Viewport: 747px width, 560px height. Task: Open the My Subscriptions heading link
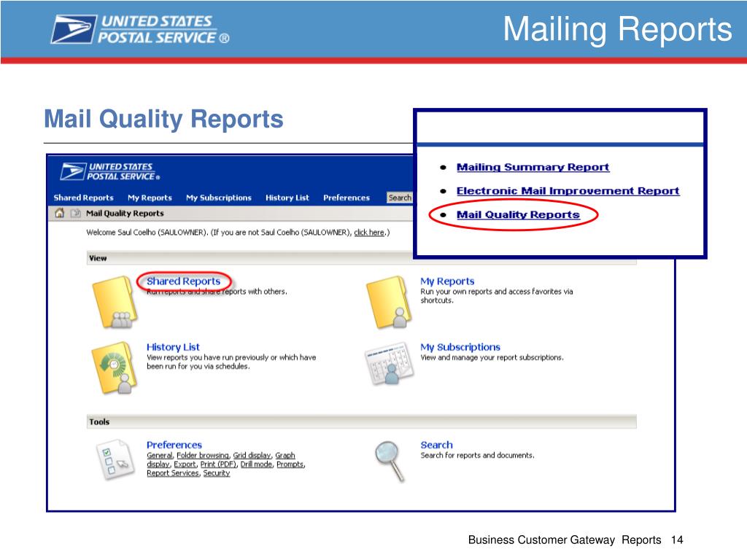(x=460, y=347)
